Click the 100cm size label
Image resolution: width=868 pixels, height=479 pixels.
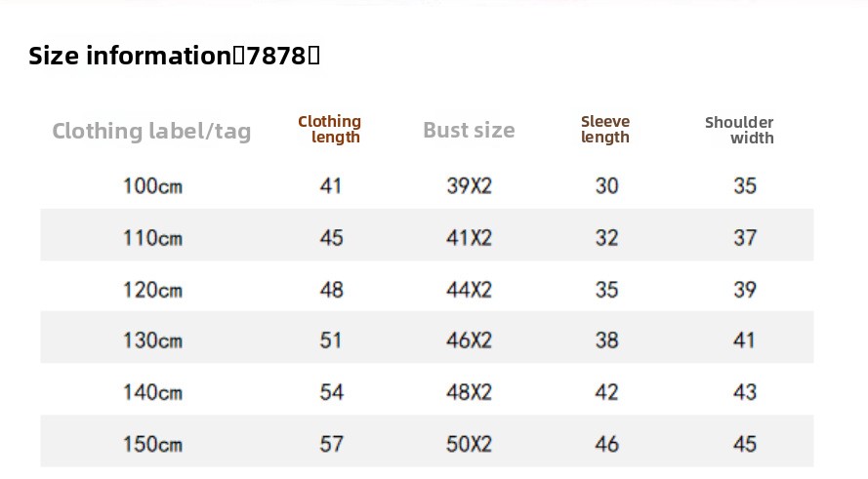(x=152, y=185)
